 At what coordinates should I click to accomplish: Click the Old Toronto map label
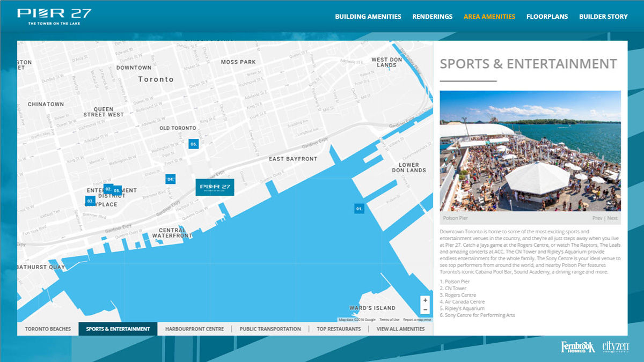pyautogui.click(x=178, y=128)
